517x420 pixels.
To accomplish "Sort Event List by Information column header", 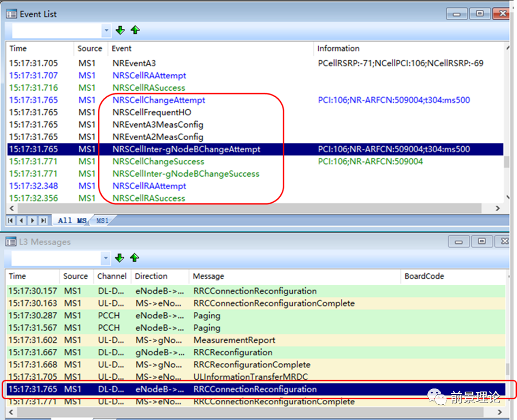I will pyautogui.click(x=409, y=48).
